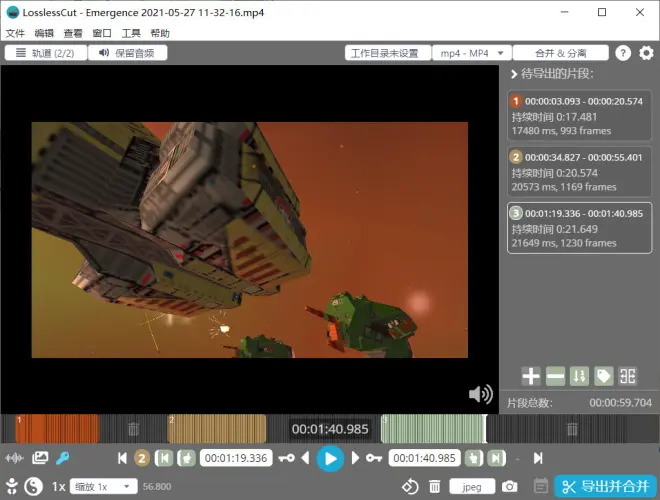Open the 工具 menu
Viewport: 660px width, 500px height.
[x=131, y=33]
